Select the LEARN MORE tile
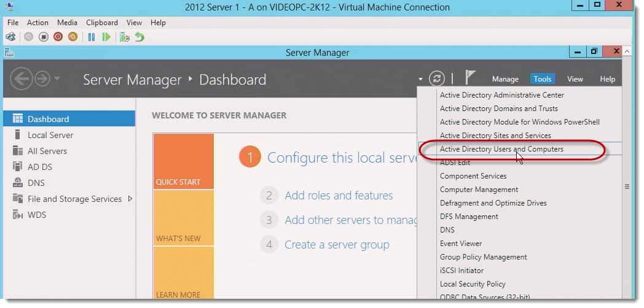The image size is (644, 308). click(x=183, y=273)
